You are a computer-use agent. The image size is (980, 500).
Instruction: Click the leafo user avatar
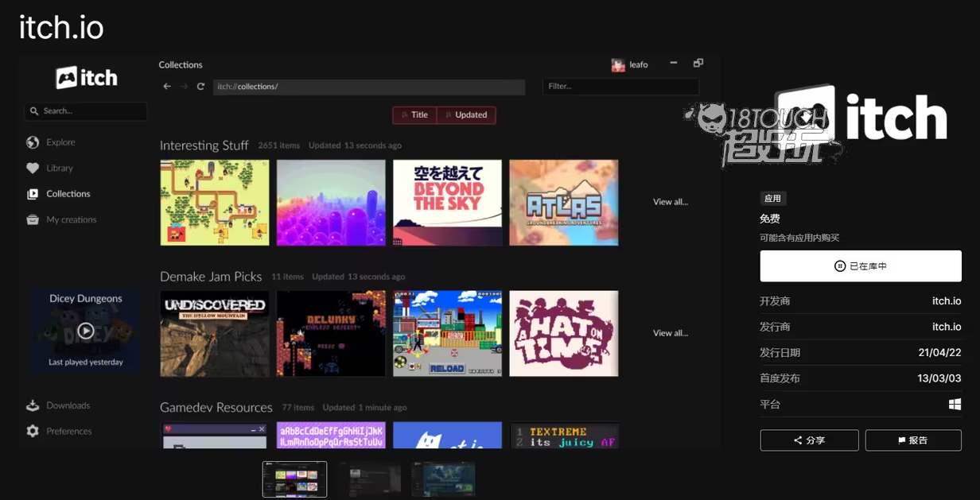coord(618,65)
